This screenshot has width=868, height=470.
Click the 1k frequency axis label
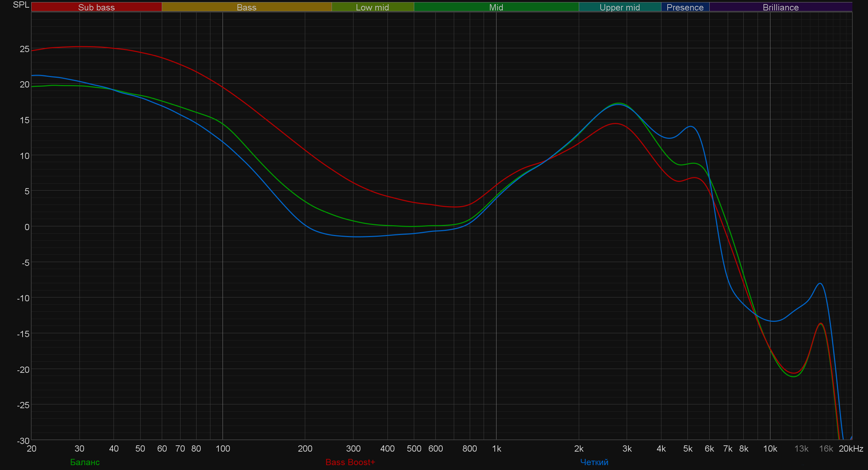[x=496, y=448]
